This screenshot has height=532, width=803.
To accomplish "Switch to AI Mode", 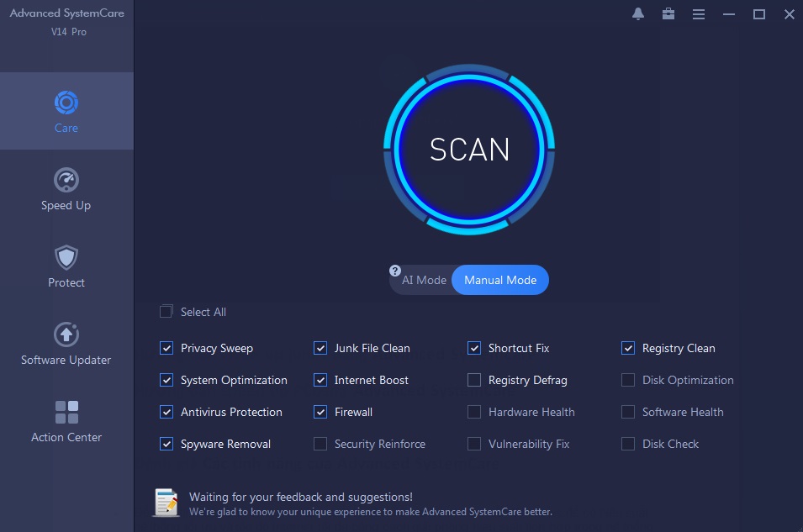I will 425,280.
